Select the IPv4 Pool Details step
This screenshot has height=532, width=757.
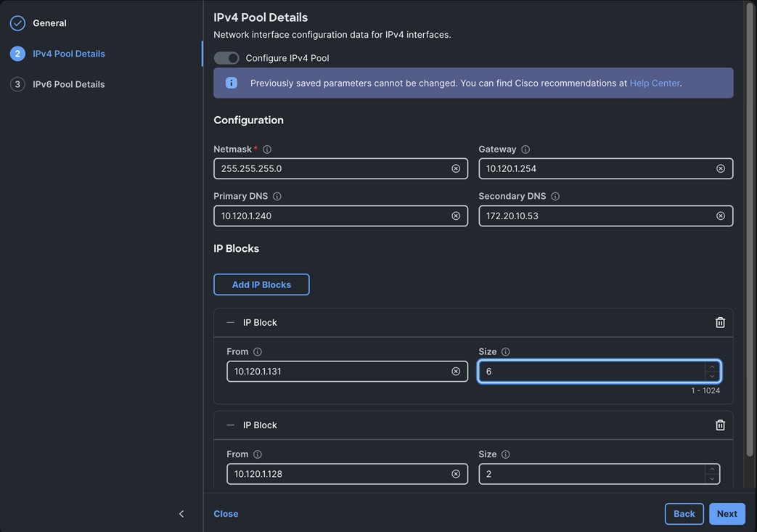(x=69, y=54)
